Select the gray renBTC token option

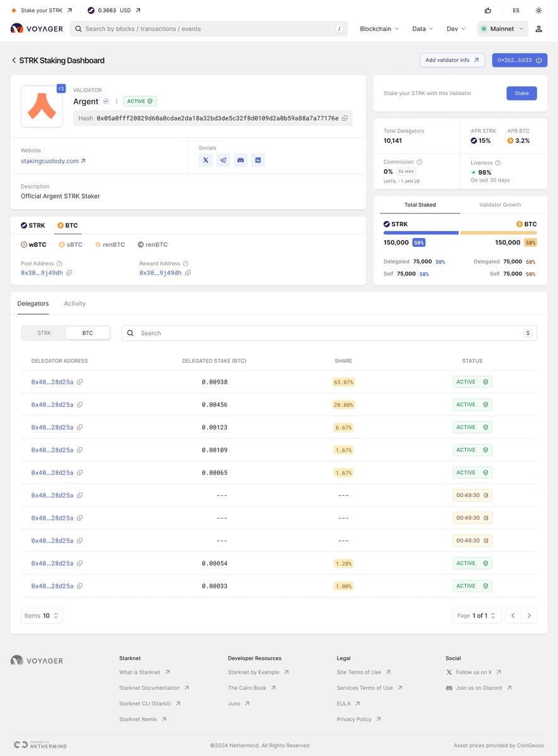tap(152, 244)
